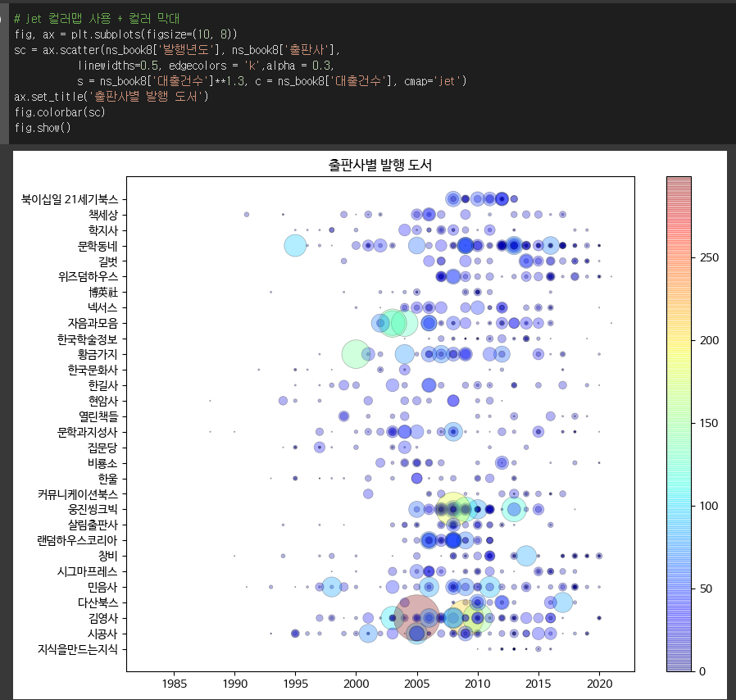Click the y-axis label '시공사'
The width and height of the screenshot is (736, 700).
click(102, 634)
